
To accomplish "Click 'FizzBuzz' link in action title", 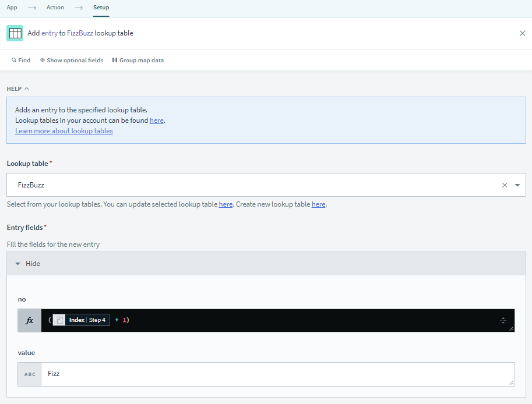I will click(80, 33).
